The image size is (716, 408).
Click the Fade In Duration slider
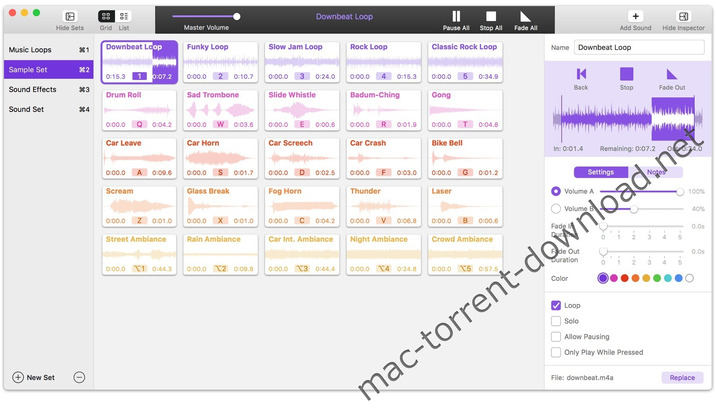pyautogui.click(x=642, y=226)
